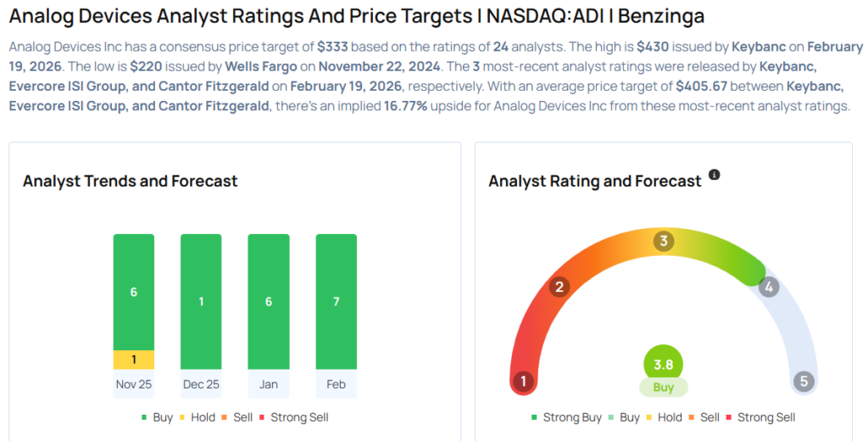Toggle the Buy legend in the Trends chart

pos(157,417)
